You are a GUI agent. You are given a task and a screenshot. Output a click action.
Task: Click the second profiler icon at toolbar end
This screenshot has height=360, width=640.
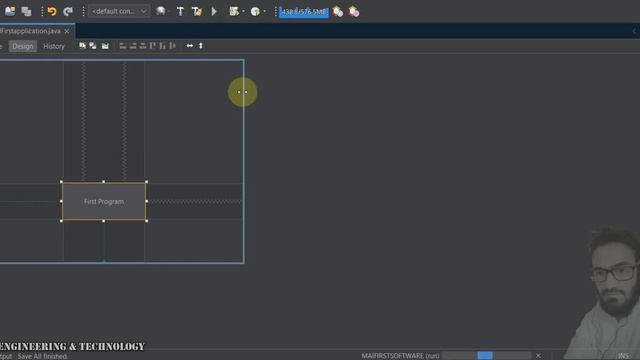pyautogui.click(x=354, y=11)
